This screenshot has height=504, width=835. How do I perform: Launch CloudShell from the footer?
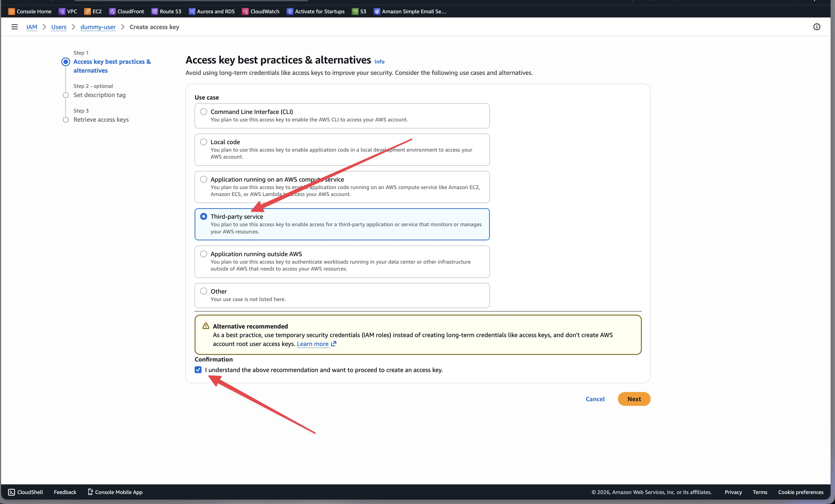26,492
